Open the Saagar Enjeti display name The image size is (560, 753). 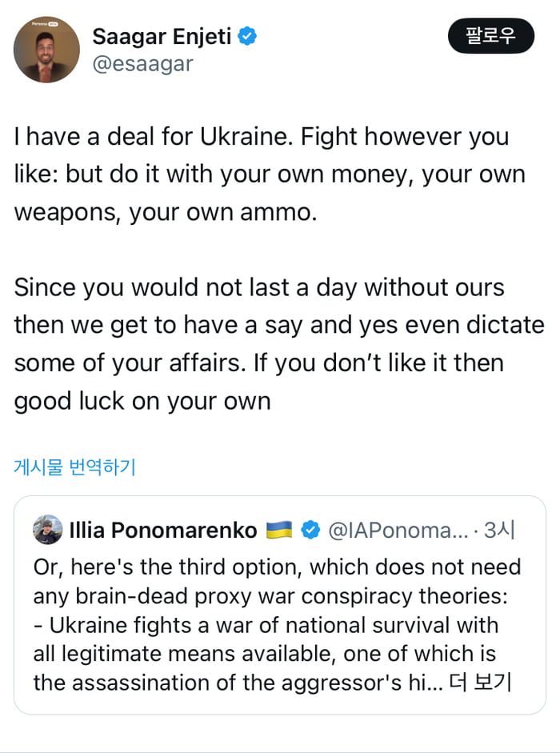tap(163, 37)
